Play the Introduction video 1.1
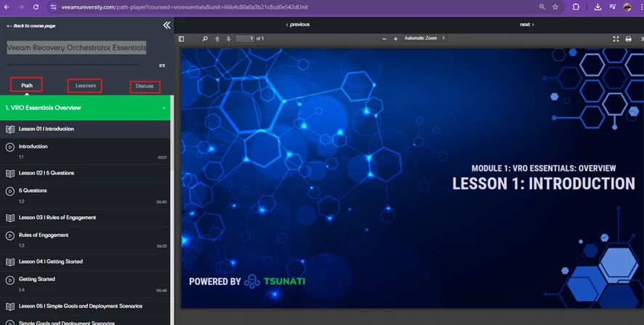The width and height of the screenshot is (644, 325). 85,151
